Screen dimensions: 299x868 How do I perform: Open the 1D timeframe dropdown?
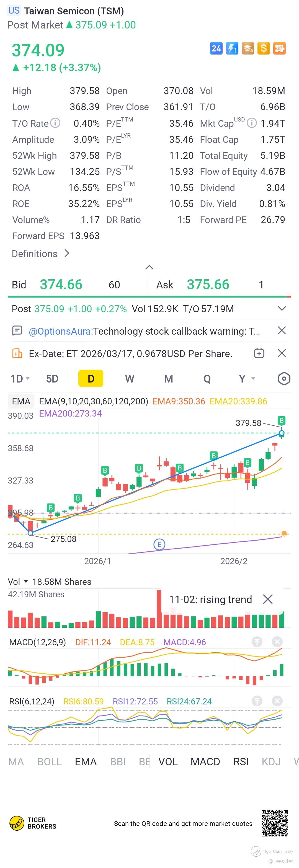coord(20,379)
